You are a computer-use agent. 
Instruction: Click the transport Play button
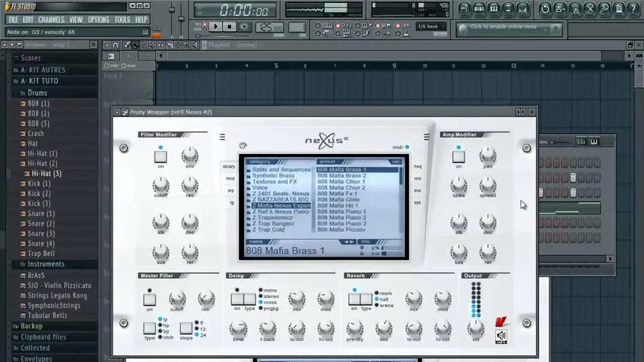point(216,27)
